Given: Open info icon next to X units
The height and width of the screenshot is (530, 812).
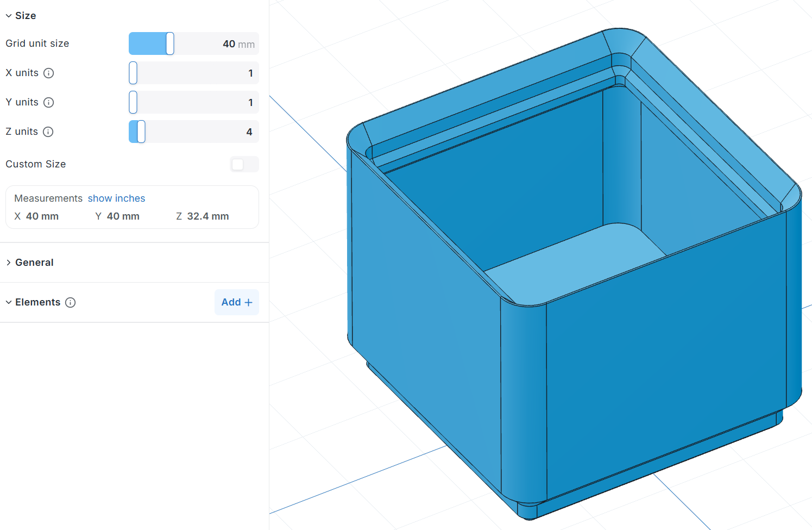Looking at the screenshot, I should 49,73.
